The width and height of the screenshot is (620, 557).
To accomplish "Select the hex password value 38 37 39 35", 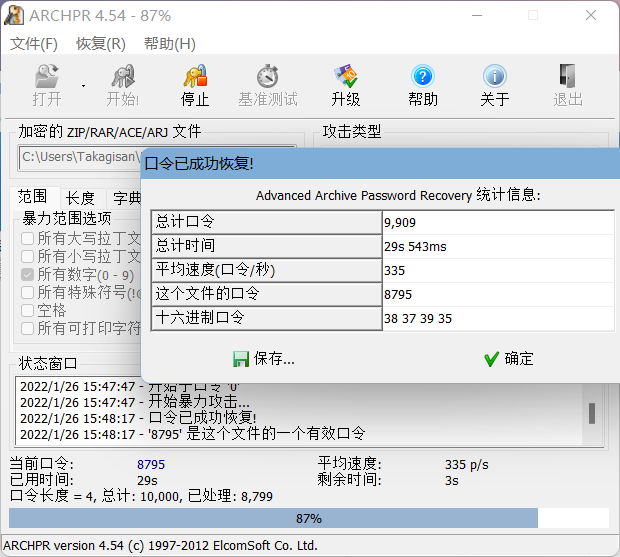I will click(x=418, y=319).
